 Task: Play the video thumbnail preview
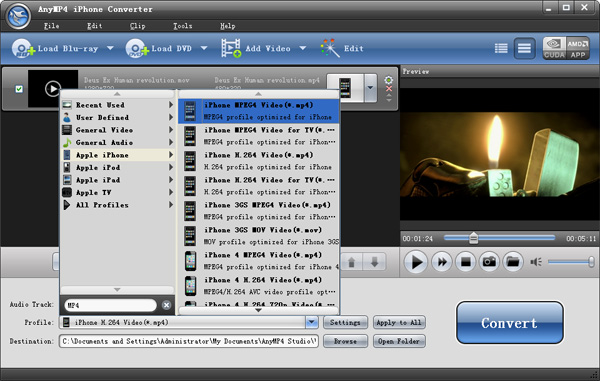[52, 88]
